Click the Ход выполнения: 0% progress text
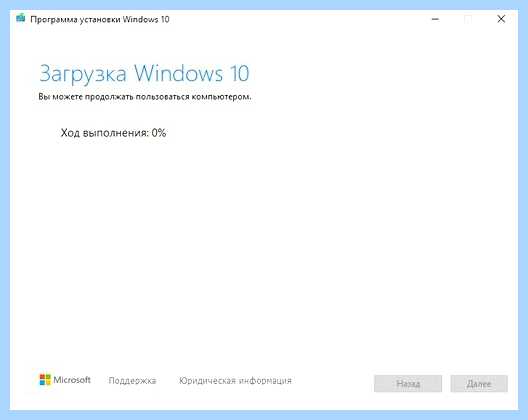 click(113, 133)
